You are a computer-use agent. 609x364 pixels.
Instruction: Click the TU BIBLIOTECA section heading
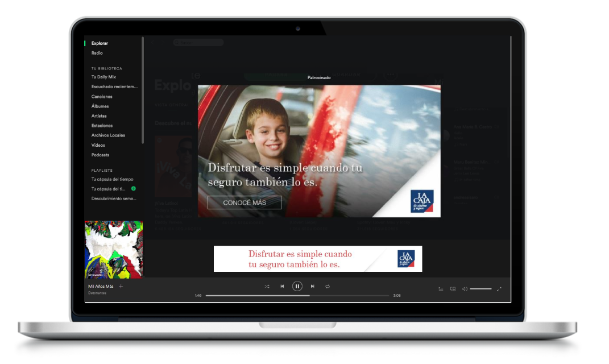click(107, 68)
